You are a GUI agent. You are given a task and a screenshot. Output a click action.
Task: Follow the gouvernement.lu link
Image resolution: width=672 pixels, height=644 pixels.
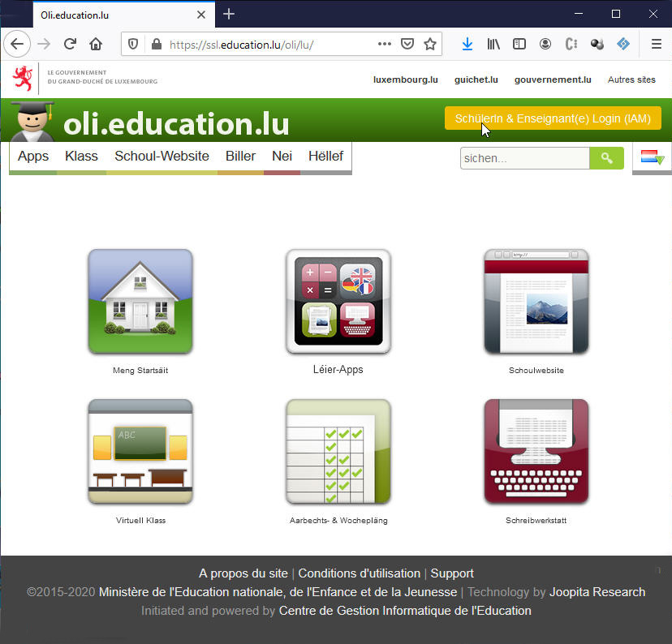[x=553, y=79]
